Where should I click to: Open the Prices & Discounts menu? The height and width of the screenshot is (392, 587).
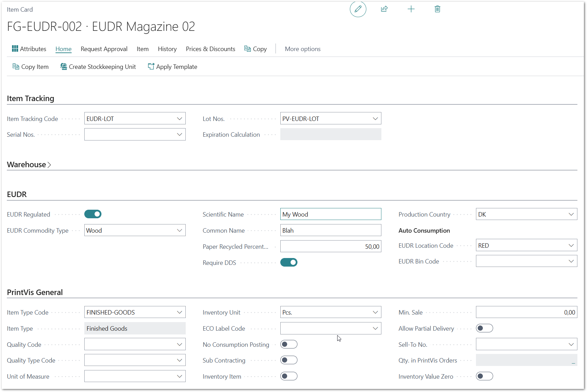[x=210, y=49]
